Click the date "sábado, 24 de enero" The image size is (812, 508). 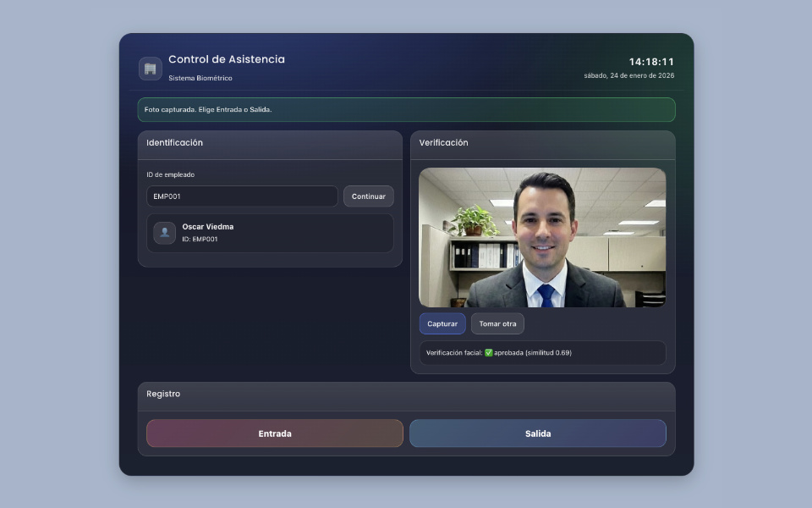[x=628, y=75]
